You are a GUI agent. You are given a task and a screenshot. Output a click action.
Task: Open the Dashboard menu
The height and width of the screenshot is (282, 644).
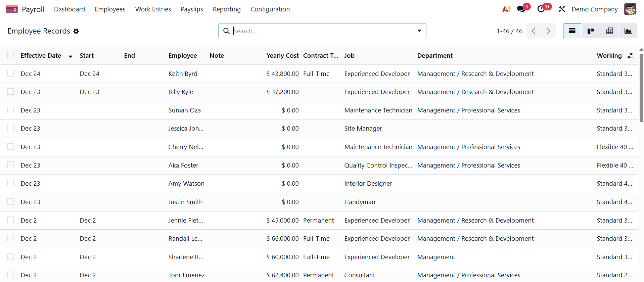click(70, 9)
